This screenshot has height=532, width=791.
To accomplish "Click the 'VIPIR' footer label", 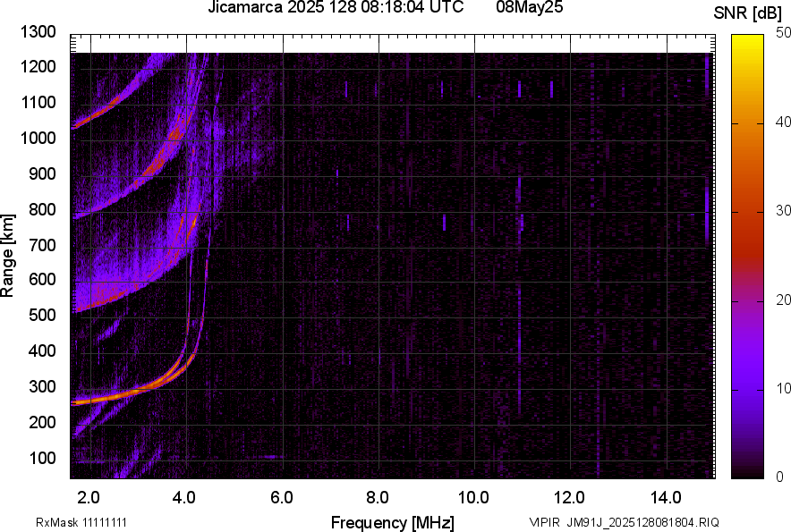I will point(544,522).
